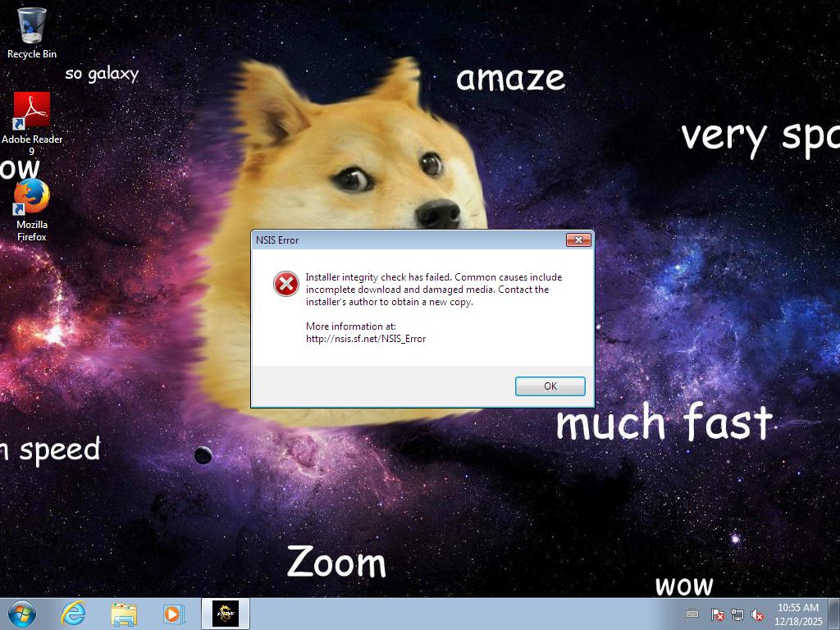Click the running installer's taskbar button

coord(226,614)
